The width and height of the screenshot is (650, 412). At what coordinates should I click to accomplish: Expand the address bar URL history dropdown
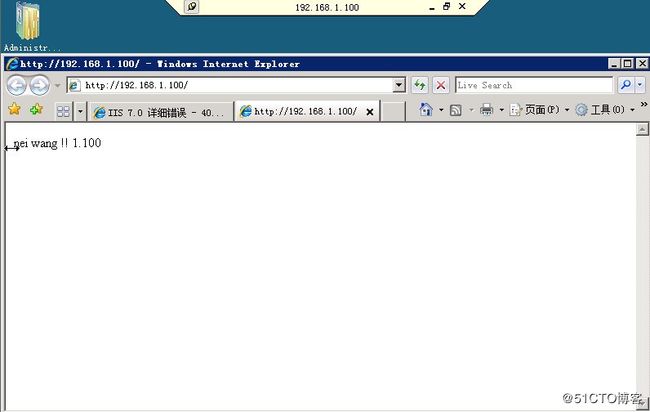(399, 85)
